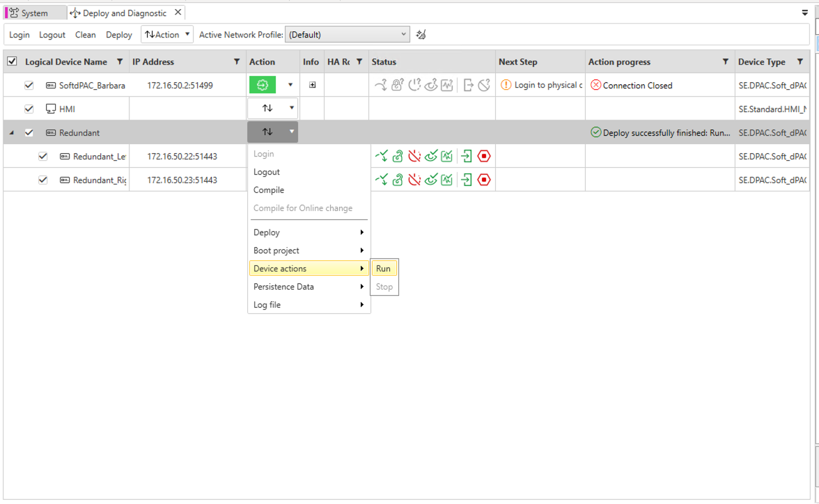Open the Active Network Profile dropdown
The height and width of the screenshot is (504, 819).
pyautogui.click(x=348, y=35)
